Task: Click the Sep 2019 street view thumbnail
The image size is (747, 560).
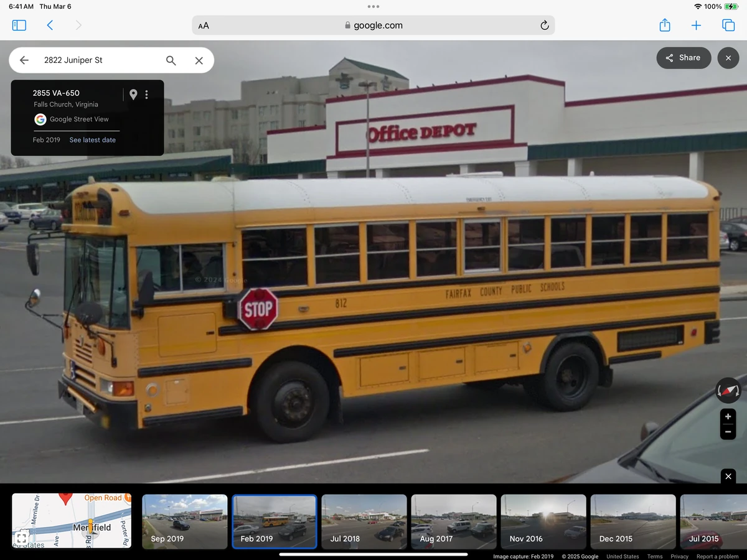Action: (184, 521)
